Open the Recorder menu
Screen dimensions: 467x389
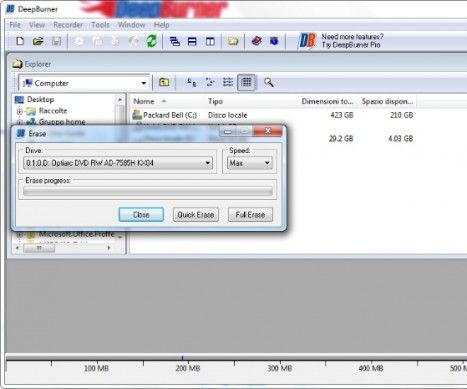click(x=68, y=25)
